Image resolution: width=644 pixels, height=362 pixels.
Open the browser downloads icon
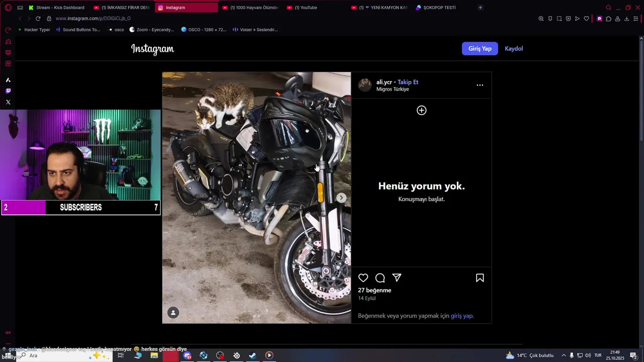[x=626, y=19]
